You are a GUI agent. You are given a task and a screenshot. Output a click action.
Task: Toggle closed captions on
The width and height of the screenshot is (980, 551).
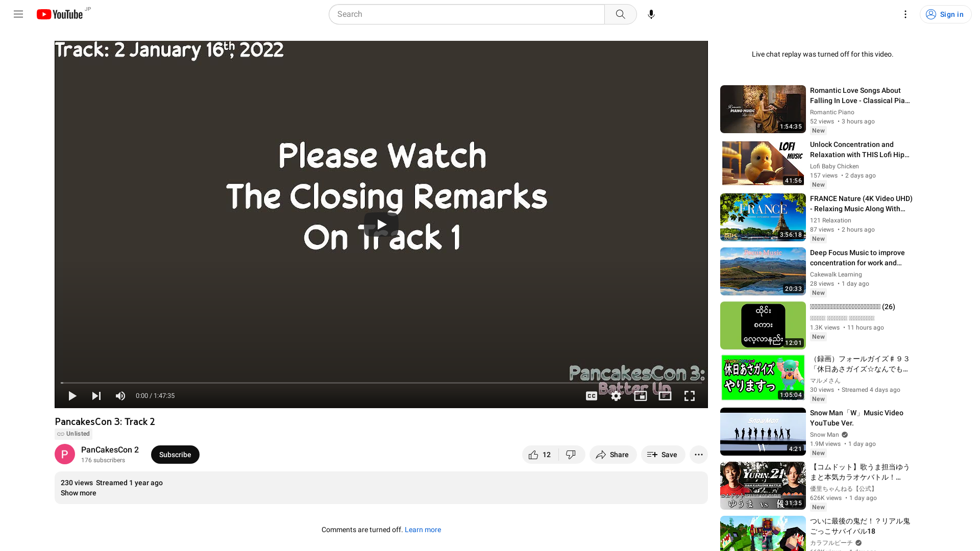click(591, 396)
